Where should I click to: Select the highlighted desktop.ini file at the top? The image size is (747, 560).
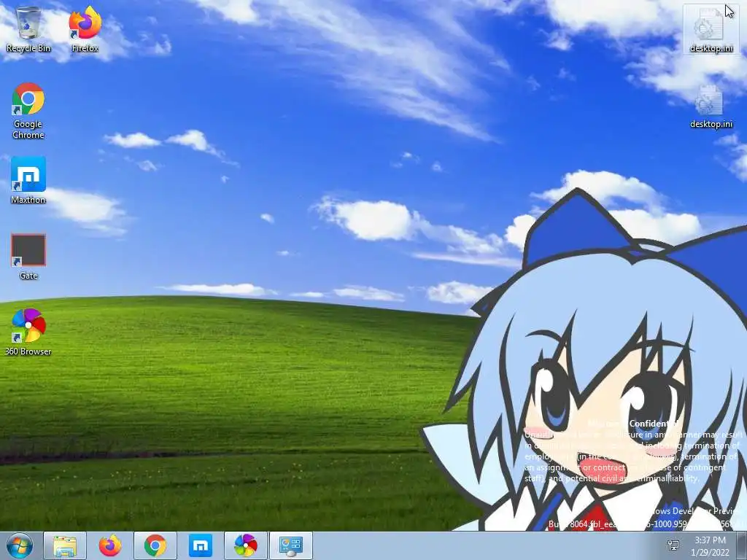(711, 29)
